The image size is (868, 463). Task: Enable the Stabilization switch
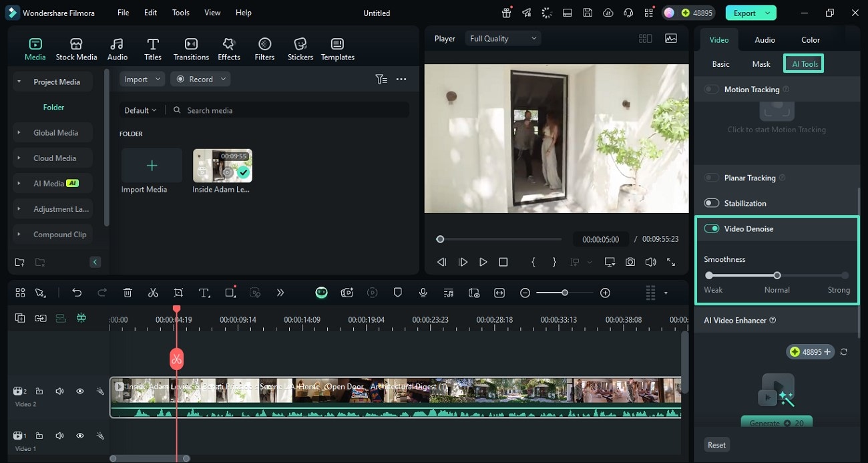(712, 203)
